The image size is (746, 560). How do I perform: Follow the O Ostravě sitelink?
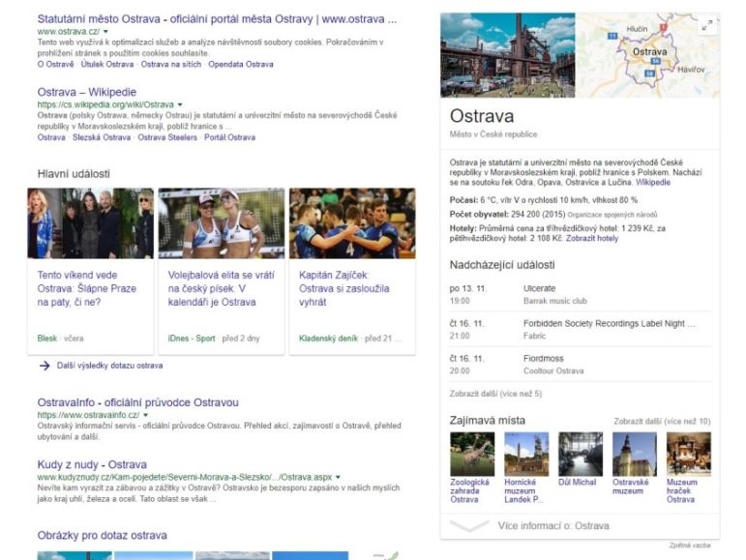pos(56,64)
